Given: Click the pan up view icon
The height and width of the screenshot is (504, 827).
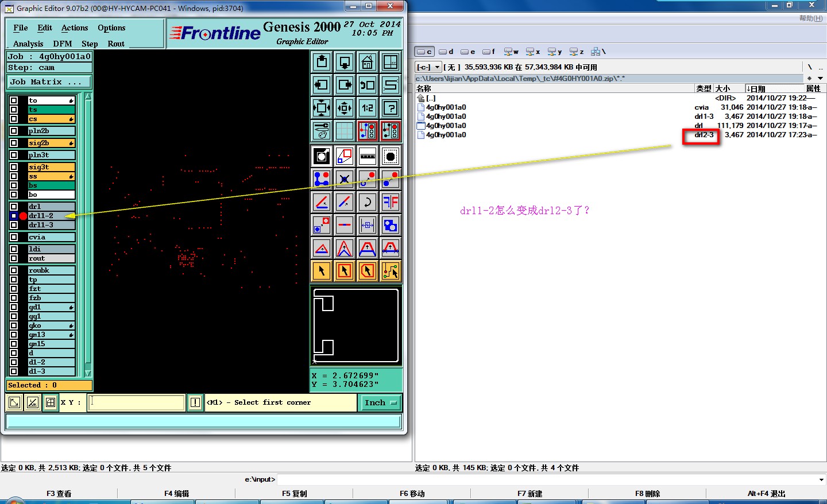Looking at the screenshot, I should (x=322, y=62).
